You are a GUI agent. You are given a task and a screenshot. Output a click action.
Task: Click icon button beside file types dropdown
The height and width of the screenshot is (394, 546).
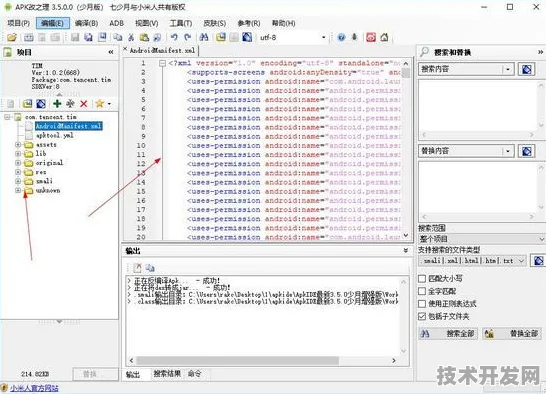tap(538, 261)
